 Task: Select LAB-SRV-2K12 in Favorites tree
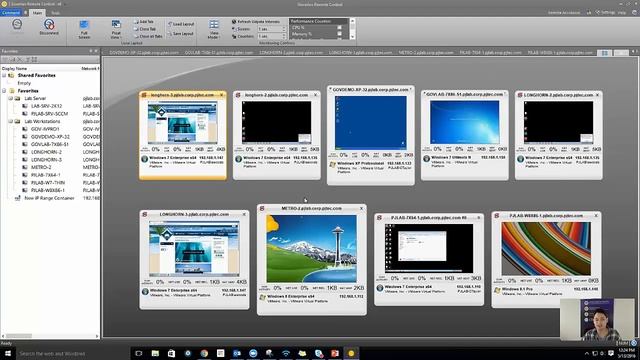click(47, 106)
